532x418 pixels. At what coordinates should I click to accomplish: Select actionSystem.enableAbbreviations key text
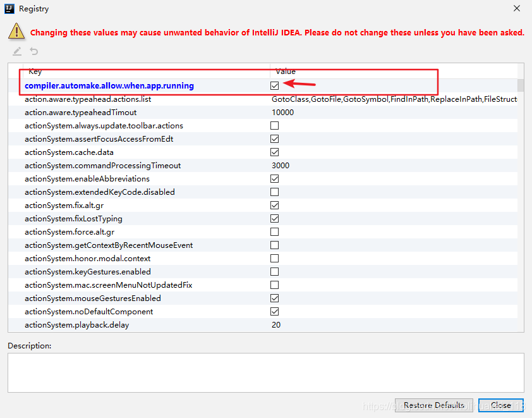(87, 178)
